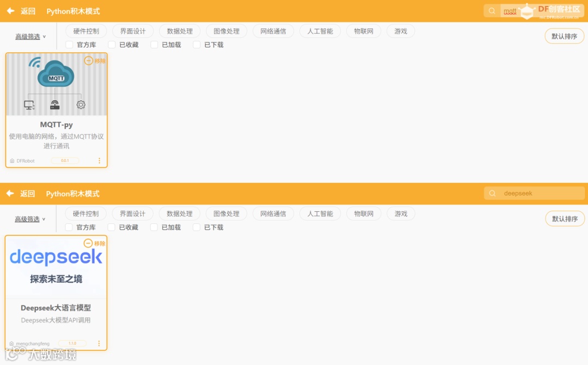Click the mengchangfeng author name
This screenshot has width=588, height=365.
[33, 344]
